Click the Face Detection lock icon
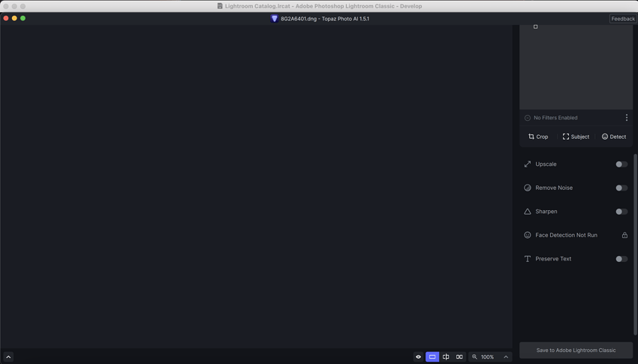The width and height of the screenshot is (638, 364). tap(624, 235)
